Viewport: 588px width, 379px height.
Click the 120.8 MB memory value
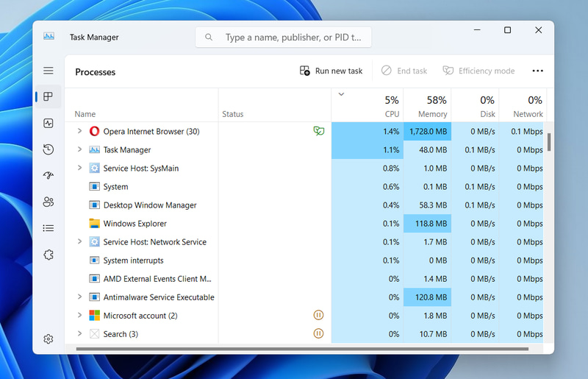pos(431,297)
